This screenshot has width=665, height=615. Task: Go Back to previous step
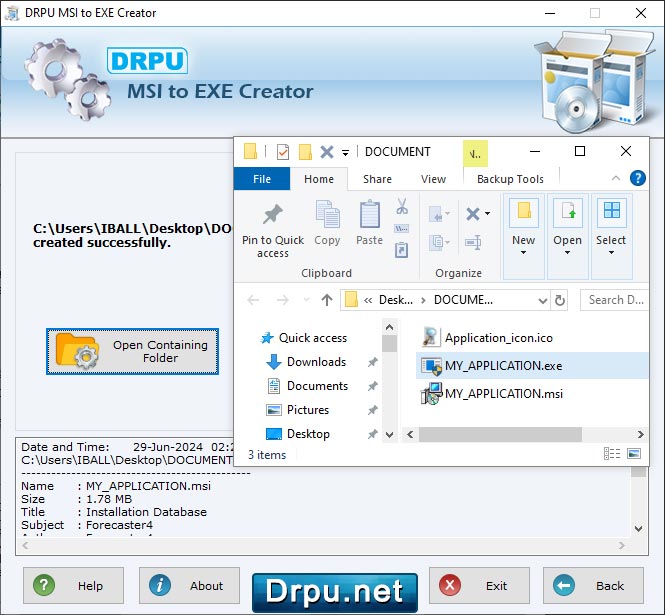593,585
